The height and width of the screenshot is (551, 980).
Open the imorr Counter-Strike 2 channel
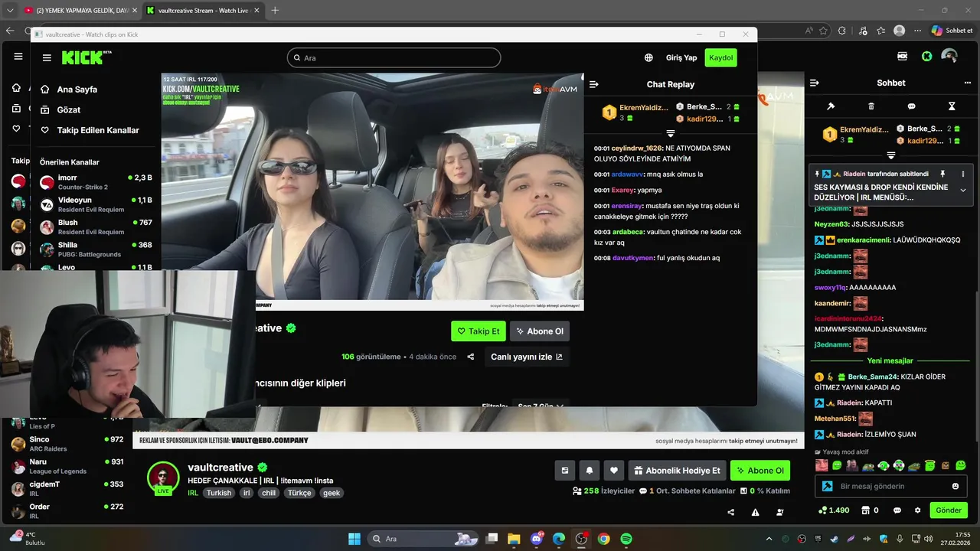[96, 182]
